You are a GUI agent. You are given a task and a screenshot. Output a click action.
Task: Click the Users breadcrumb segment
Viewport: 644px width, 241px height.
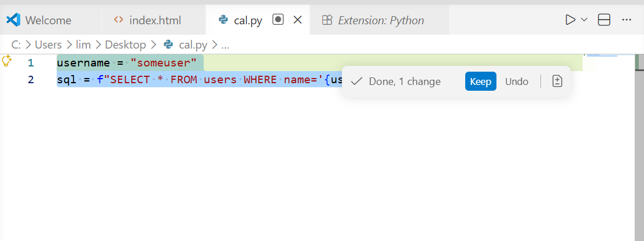[x=48, y=45]
